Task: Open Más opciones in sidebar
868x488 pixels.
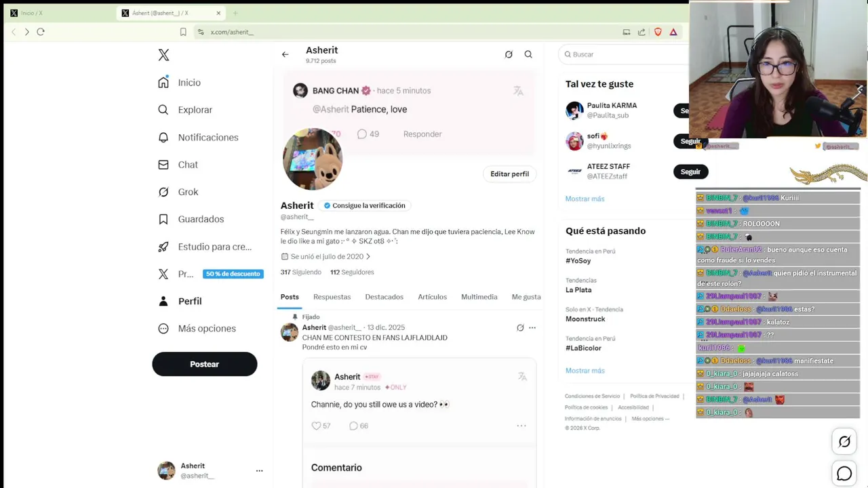Action: point(197,329)
